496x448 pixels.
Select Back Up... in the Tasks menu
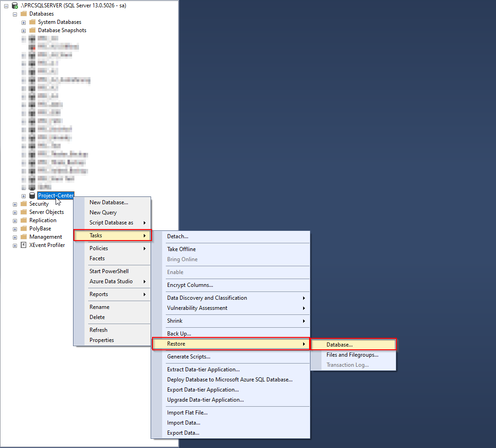pyautogui.click(x=179, y=334)
